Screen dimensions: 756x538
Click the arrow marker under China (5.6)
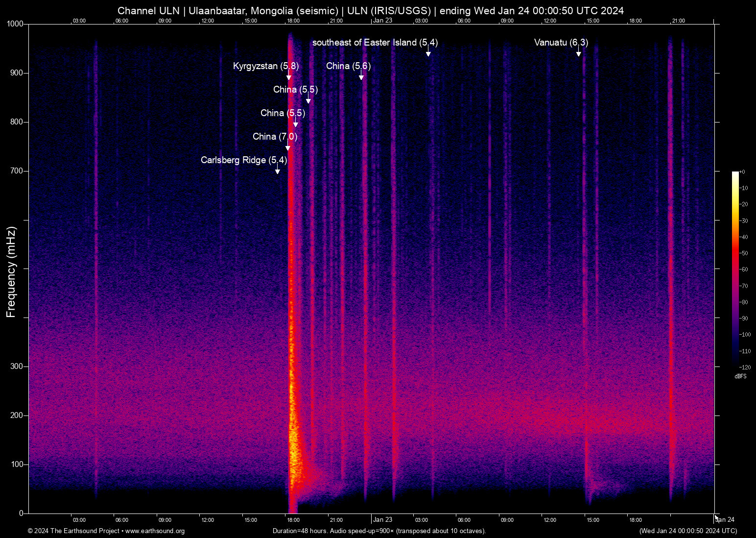pos(361,77)
